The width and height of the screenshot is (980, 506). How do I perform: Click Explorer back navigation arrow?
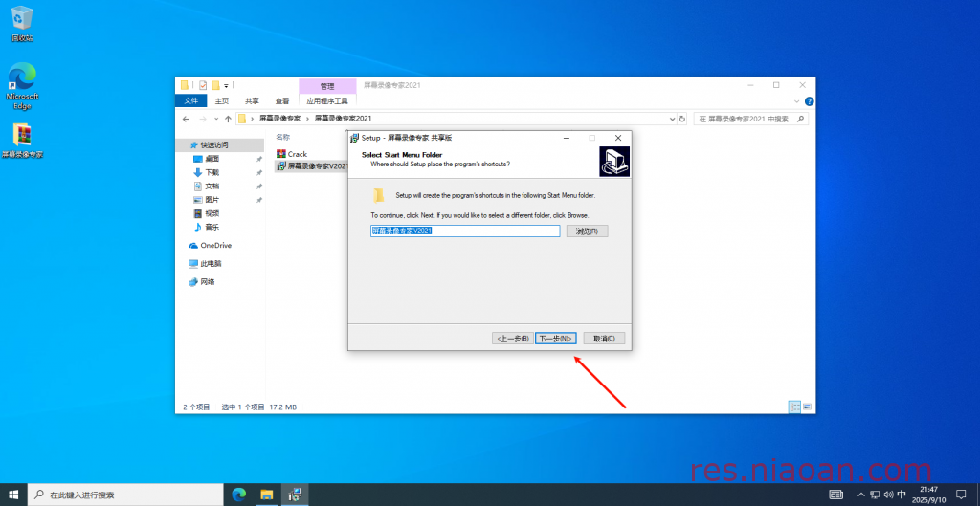coord(186,119)
